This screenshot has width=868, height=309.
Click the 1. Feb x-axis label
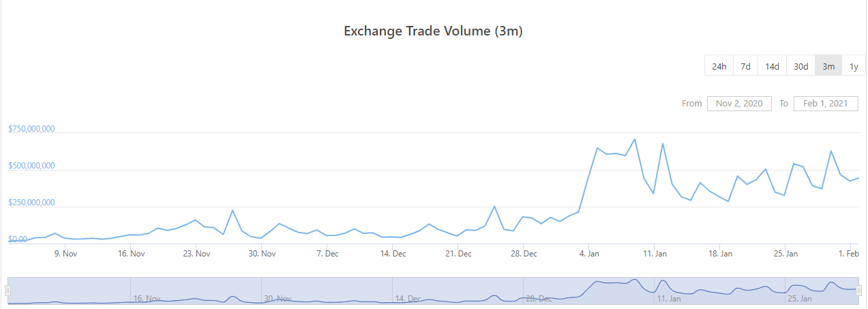click(x=849, y=254)
